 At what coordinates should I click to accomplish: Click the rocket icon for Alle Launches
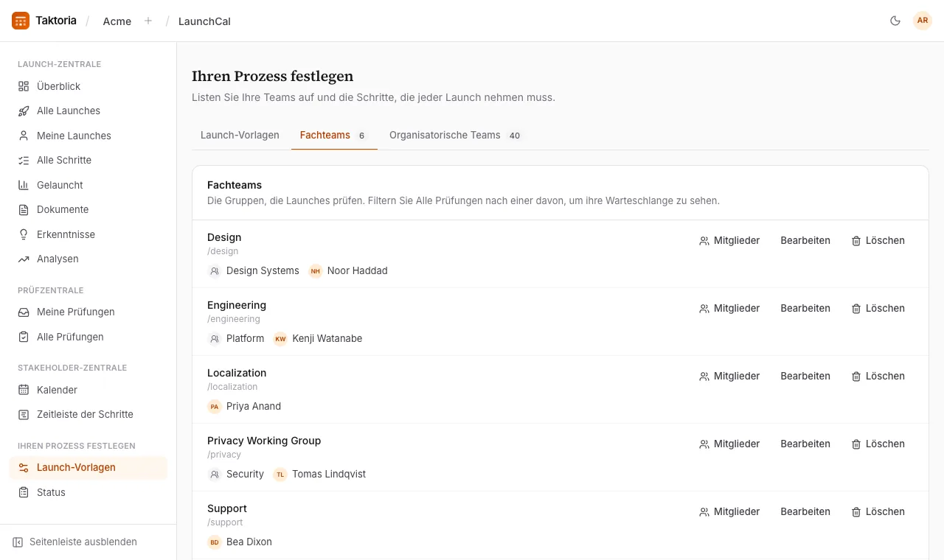24,111
